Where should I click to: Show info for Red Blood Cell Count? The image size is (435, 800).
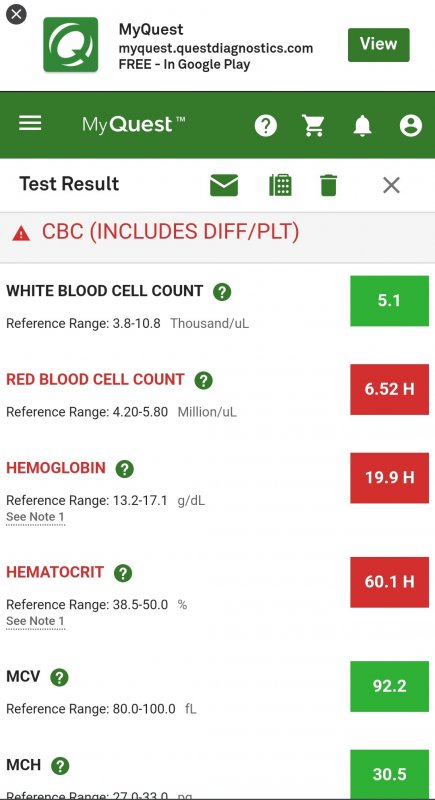point(203,381)
